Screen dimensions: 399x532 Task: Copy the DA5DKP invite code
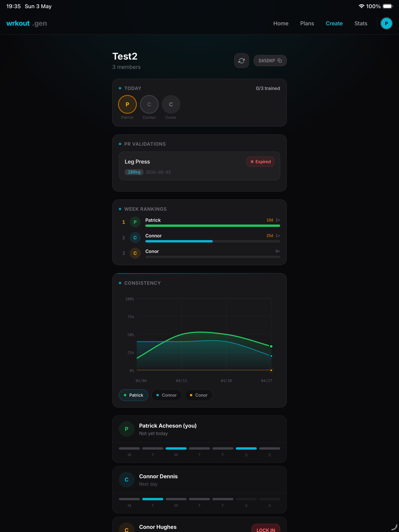pos(270,61)
